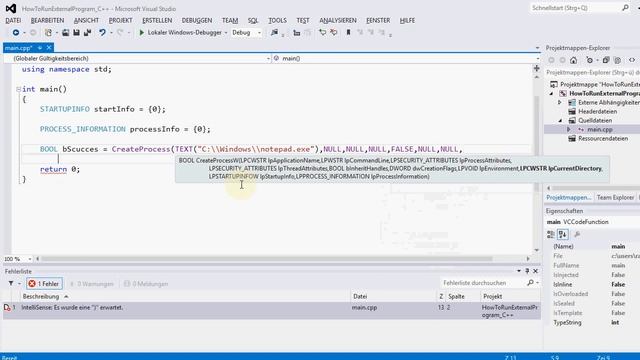Click the Comment selection toolbar icon
The width and height of the screenshot is (640, 360).
(322, 32)
